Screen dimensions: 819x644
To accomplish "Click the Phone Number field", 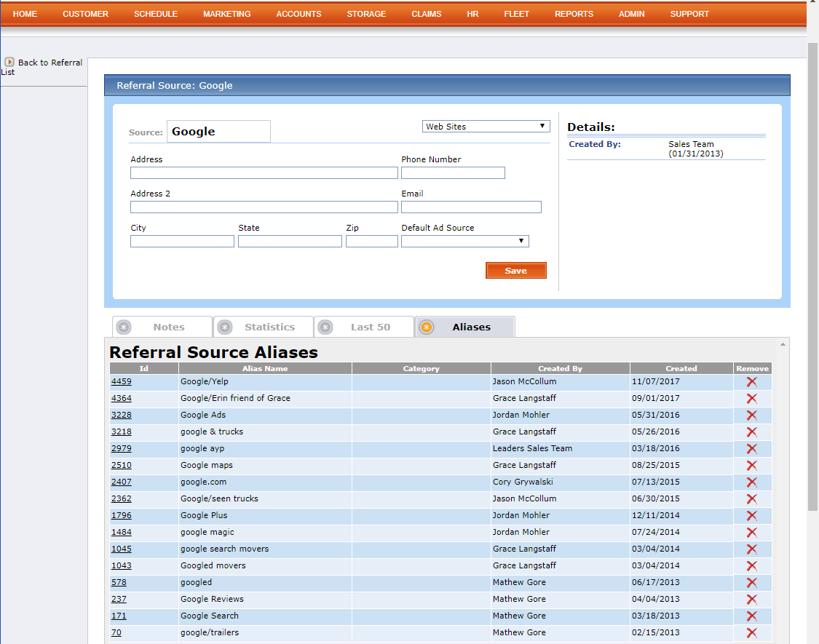I will [x=453, y=173].
